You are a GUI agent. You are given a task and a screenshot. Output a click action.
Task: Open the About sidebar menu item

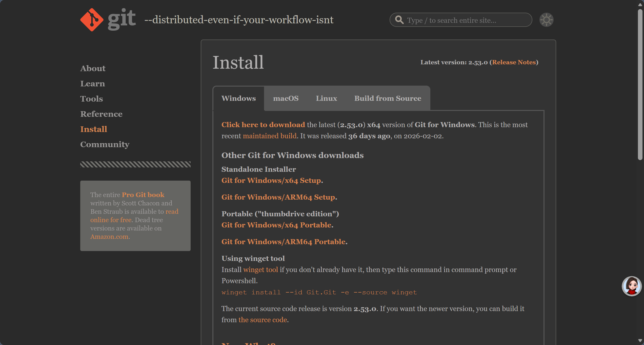93,68
